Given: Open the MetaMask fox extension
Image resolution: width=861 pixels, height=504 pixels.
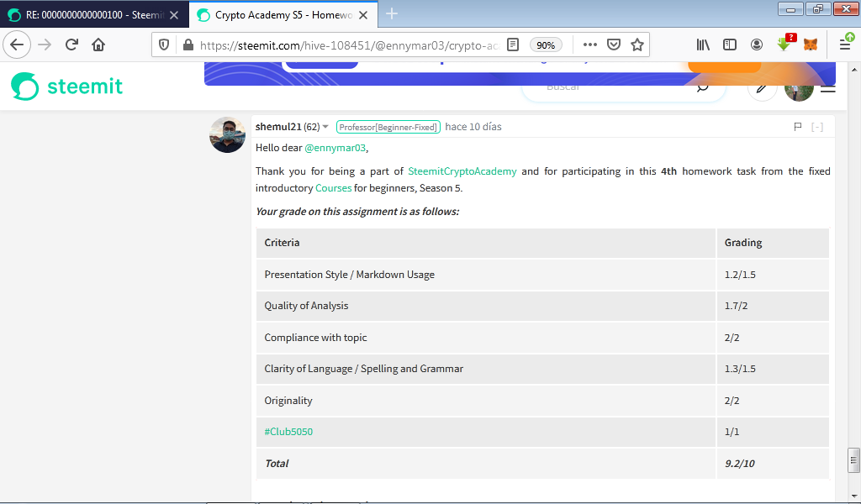Looking at the screenshot, I should click(x=811, y=45).
